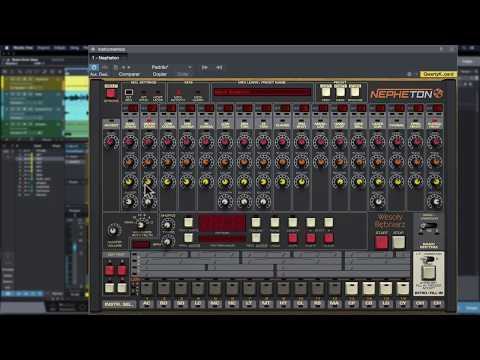Click the Shuffle knob

click(x=168, y=225)
